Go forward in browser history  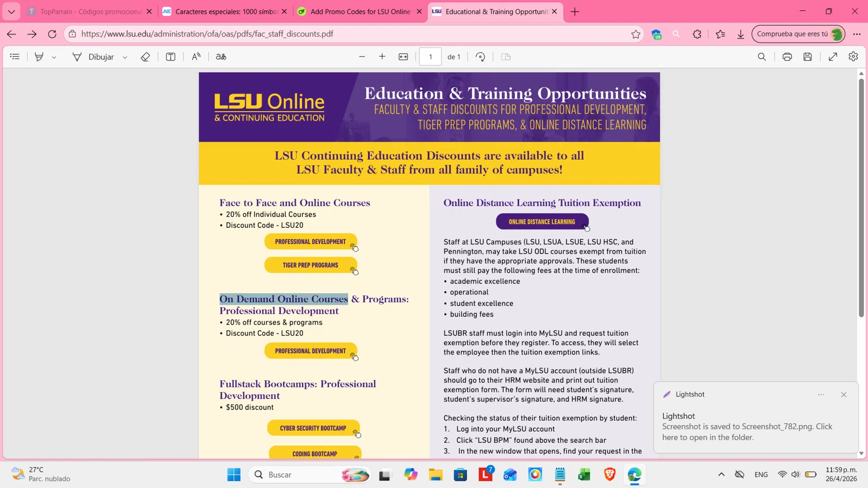click(x=32, y=34)
